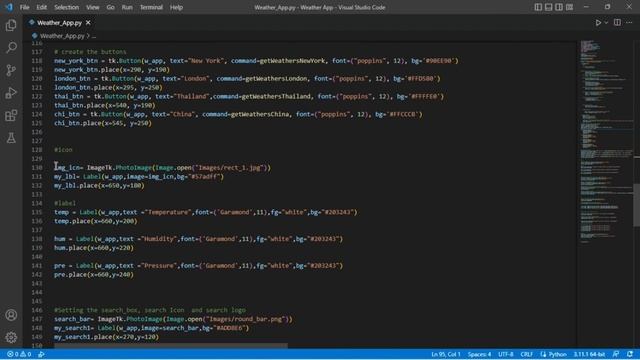Click the feedback icon in status bar

[x=616, y=354]
